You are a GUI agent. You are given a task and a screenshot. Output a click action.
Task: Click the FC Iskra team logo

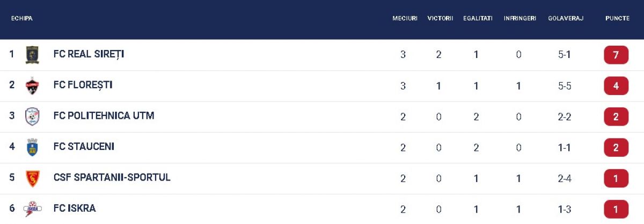[x=32, y=209]
